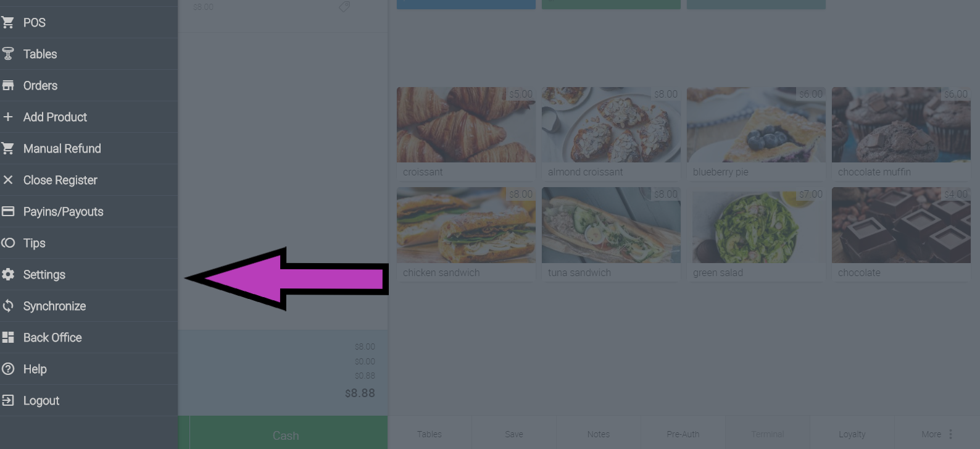This screenshot has width=980, height=449.
Task: Click the Settings gear icon
Action: [x=8, y=274]
